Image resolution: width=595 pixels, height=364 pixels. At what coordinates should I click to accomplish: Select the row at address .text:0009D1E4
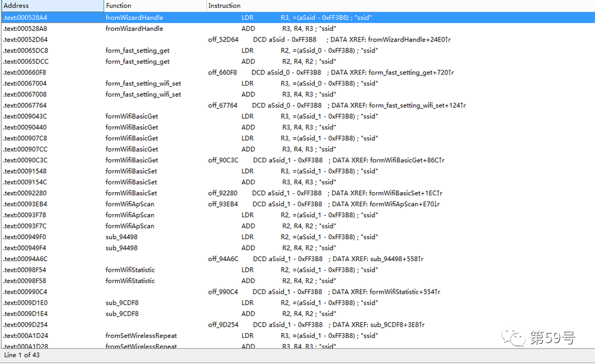[x=298, y=314]
